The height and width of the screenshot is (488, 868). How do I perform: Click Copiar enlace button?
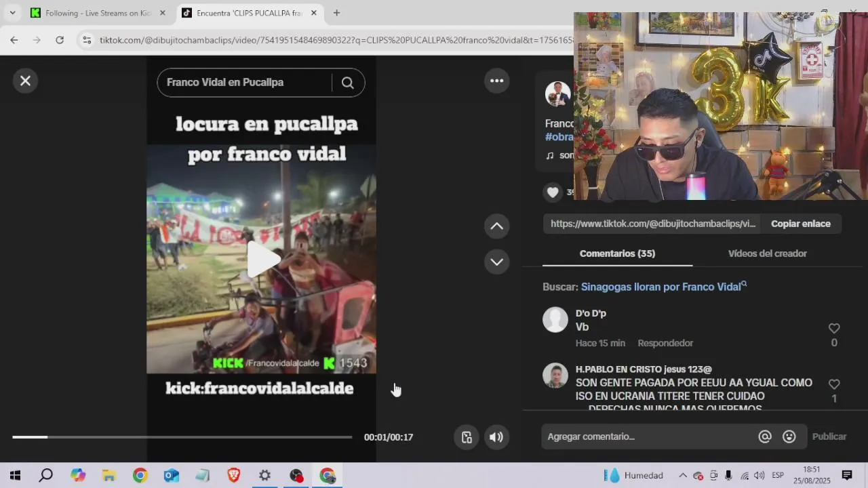(800, 224)
